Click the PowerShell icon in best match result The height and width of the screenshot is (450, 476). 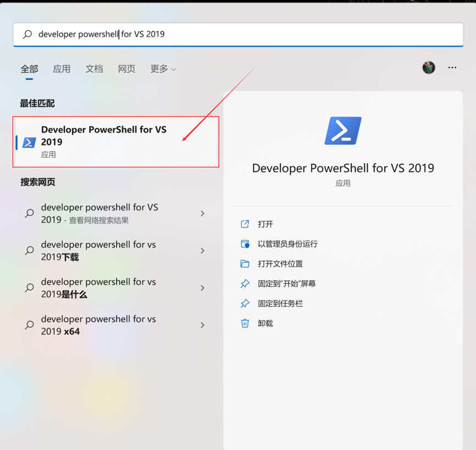pos(30,142)
